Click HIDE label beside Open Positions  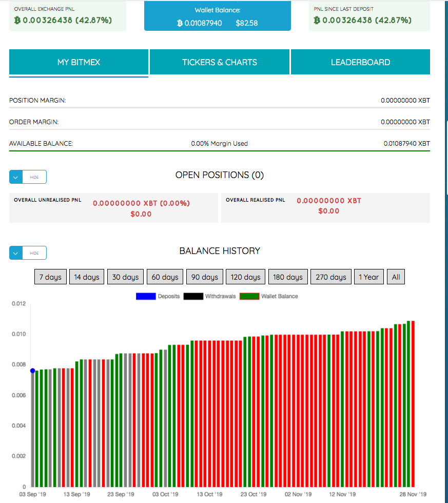tap(34, 177)
